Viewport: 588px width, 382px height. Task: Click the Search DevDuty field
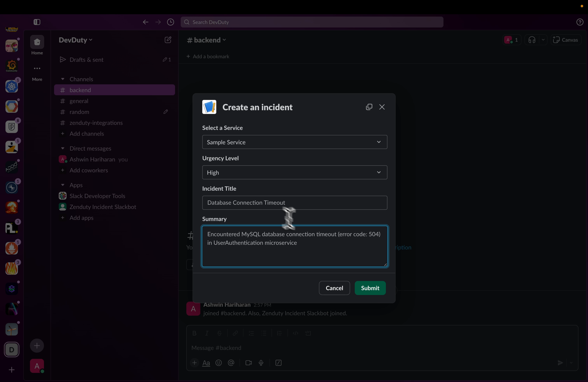312,22
